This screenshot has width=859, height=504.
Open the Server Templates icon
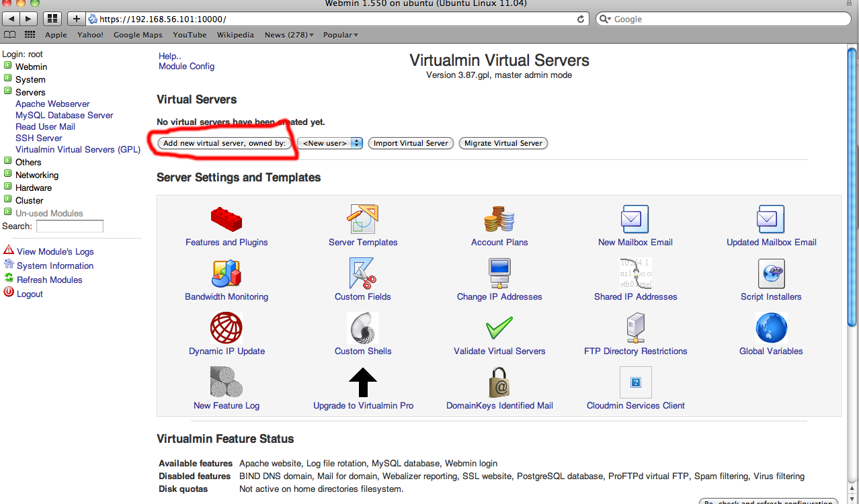[363, 219]
